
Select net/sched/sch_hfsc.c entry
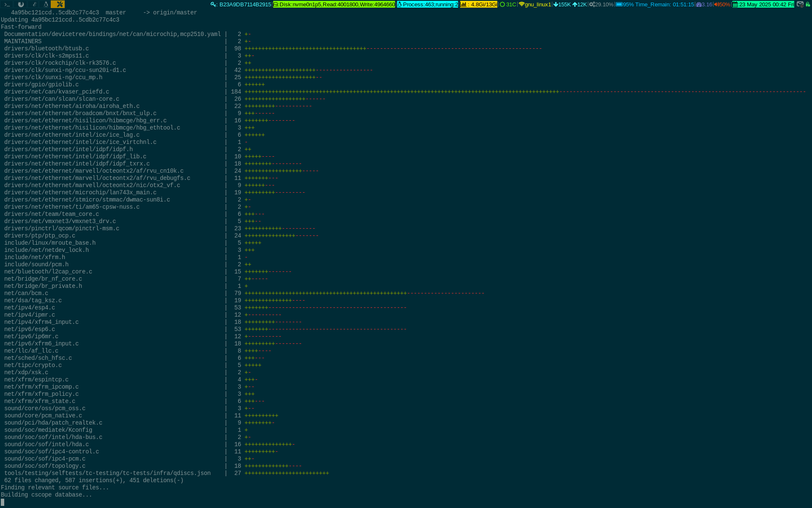38,358
